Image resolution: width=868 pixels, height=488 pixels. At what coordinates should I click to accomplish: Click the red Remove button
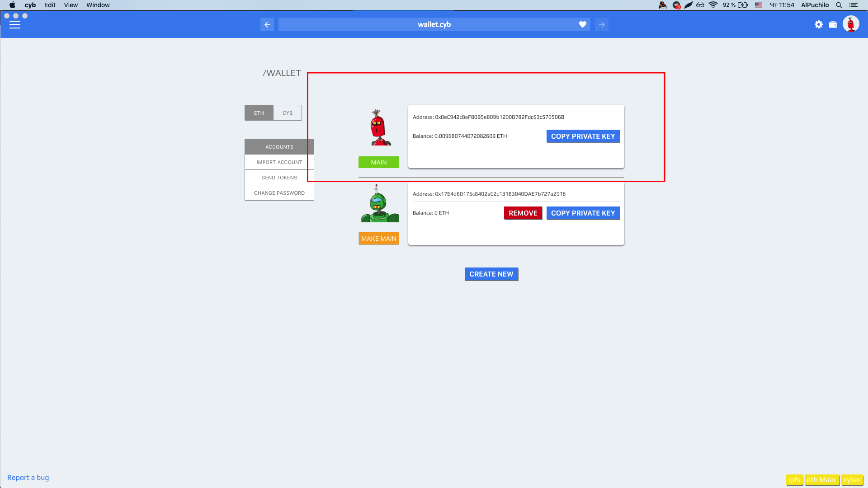523,213
